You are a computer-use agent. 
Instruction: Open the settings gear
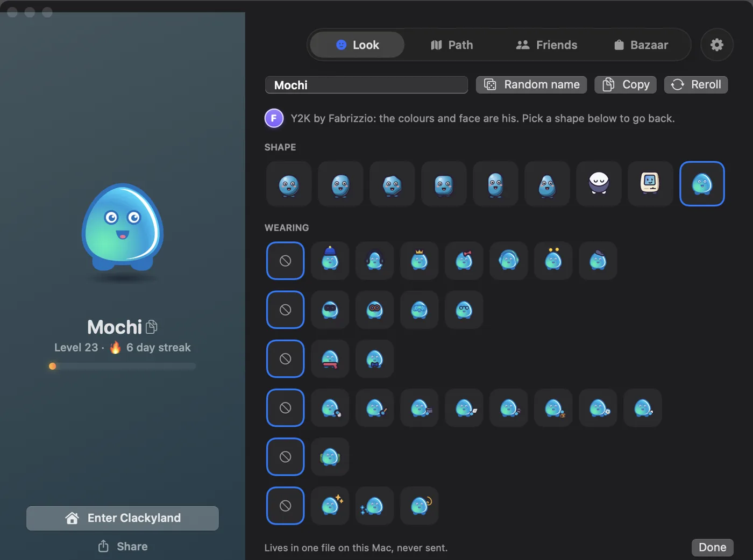[x=717, y=45]
